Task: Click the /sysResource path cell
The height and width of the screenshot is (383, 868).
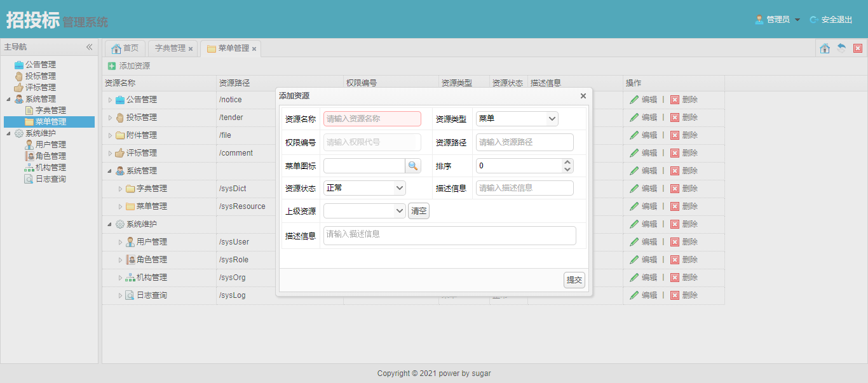Action: pyautogui.click(x=242, y=206)
